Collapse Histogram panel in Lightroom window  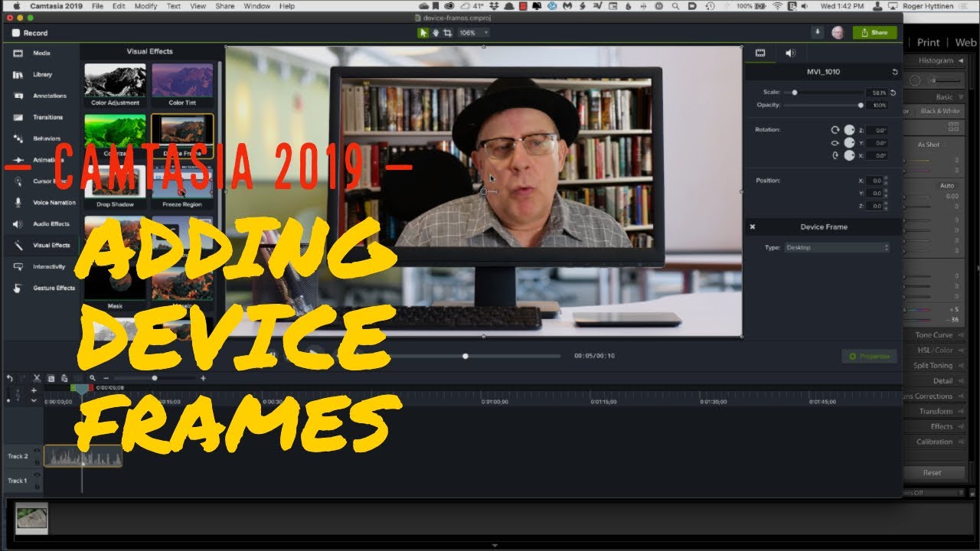tap(961, 60)
